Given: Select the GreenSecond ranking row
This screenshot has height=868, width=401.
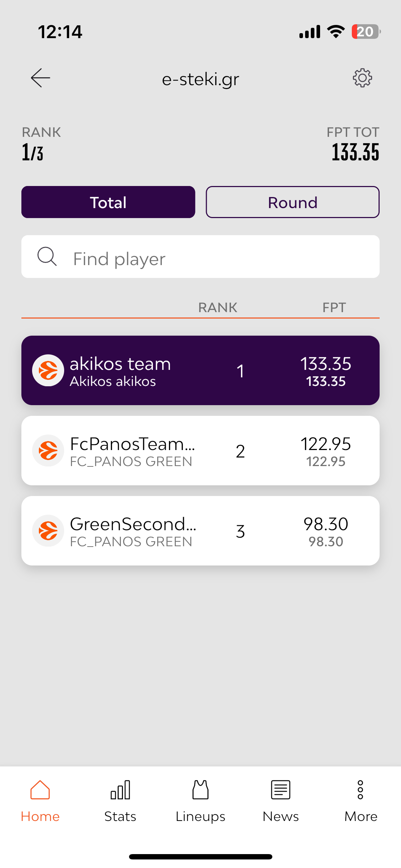Looking at the screenshot, I should [200, 531].
